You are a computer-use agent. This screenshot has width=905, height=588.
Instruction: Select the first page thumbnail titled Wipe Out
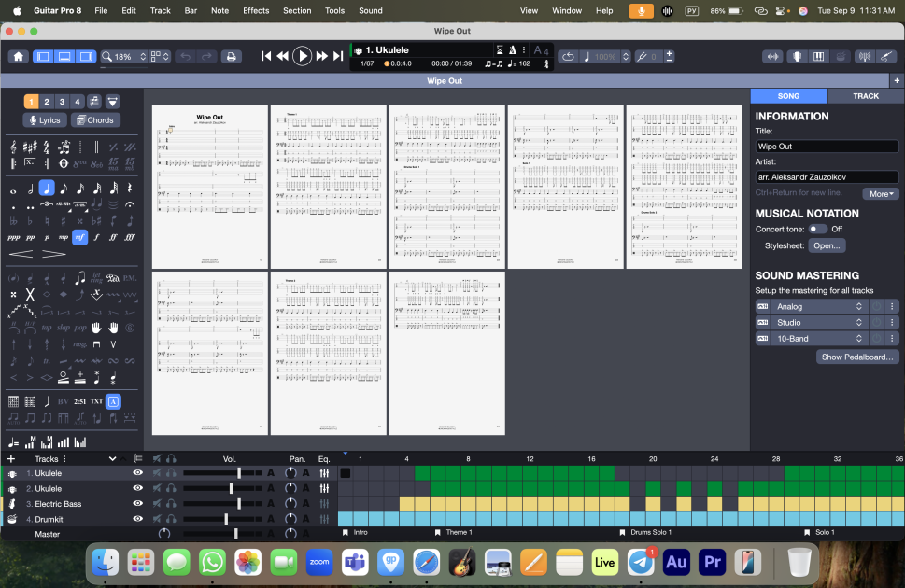(x=209, y=187)
